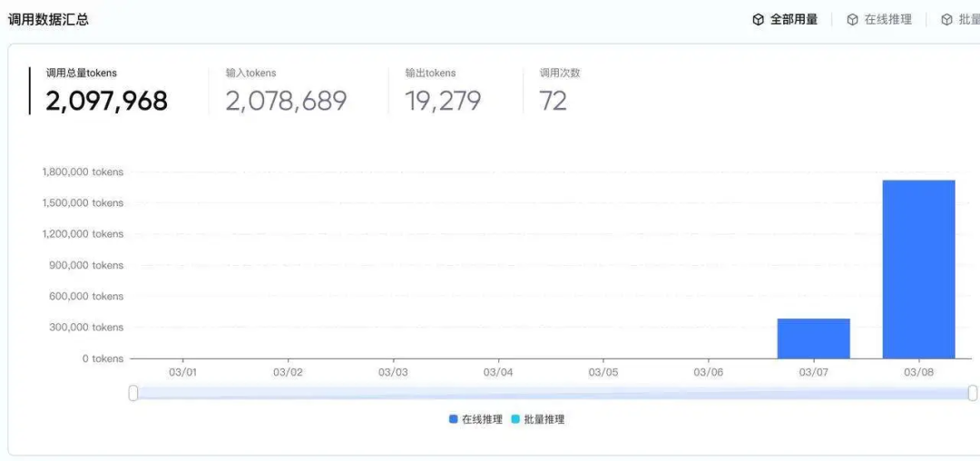
Task: Click the right handle of the date range slider
Action: [x=973, y=393]
